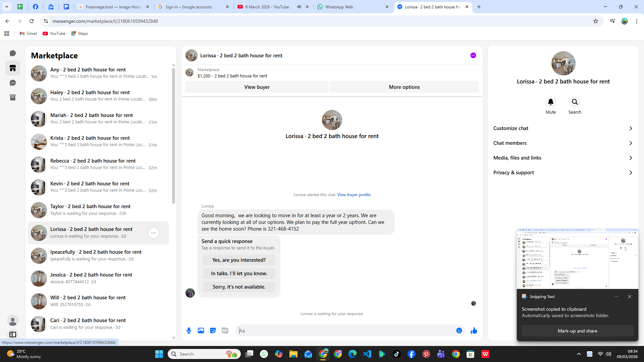Open Chats icon in left sidebar
Viewport: 644px width, 362px height.
click(x=13, y=53)
